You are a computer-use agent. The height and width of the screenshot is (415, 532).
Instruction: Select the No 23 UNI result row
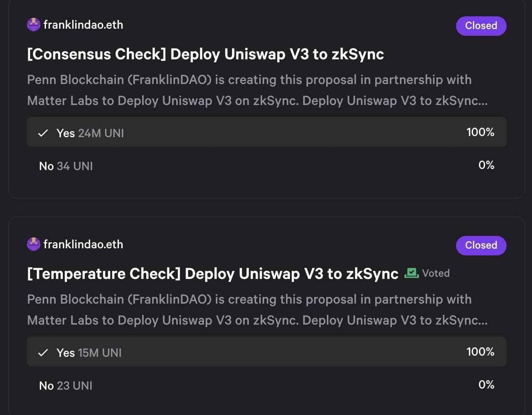pos(266,385)
